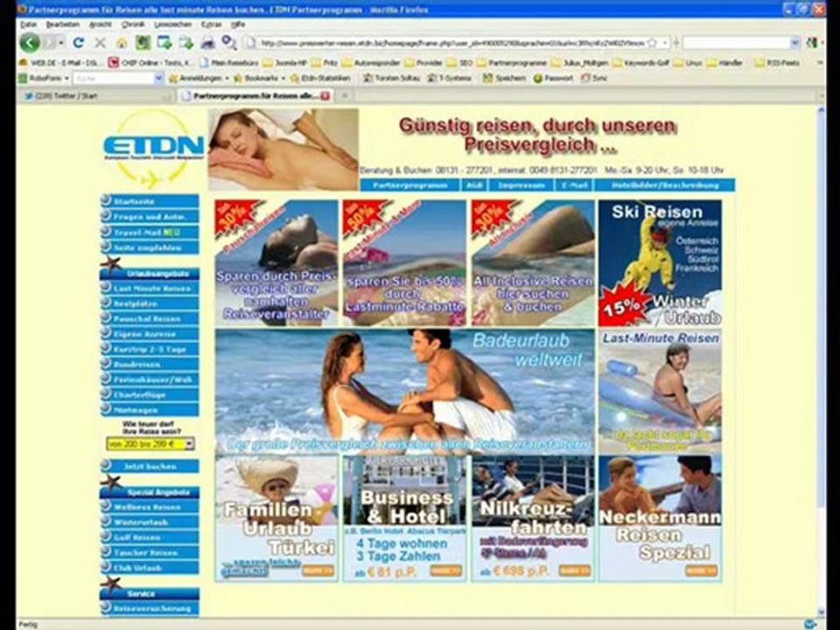This screenshot has height=630, width=840.
Task: Go back with the green back arrow
Action: (30, 42)
